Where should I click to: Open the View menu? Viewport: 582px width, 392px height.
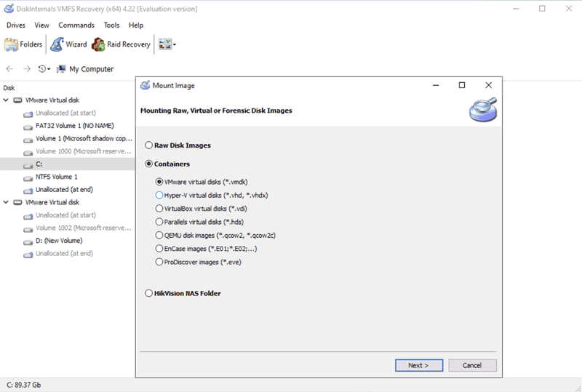click(41, 25)
